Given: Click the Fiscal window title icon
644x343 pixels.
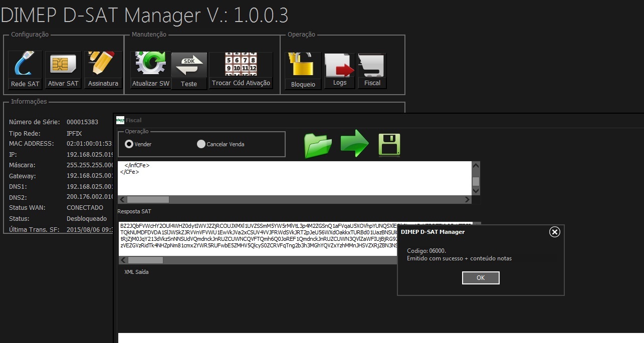Looking at the screenshot, I should click(120, 120).
